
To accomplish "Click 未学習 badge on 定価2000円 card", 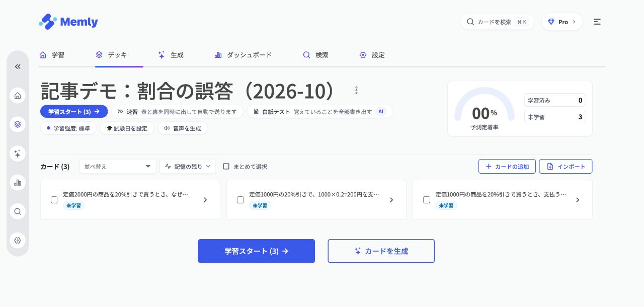I will tap(74, 205).
